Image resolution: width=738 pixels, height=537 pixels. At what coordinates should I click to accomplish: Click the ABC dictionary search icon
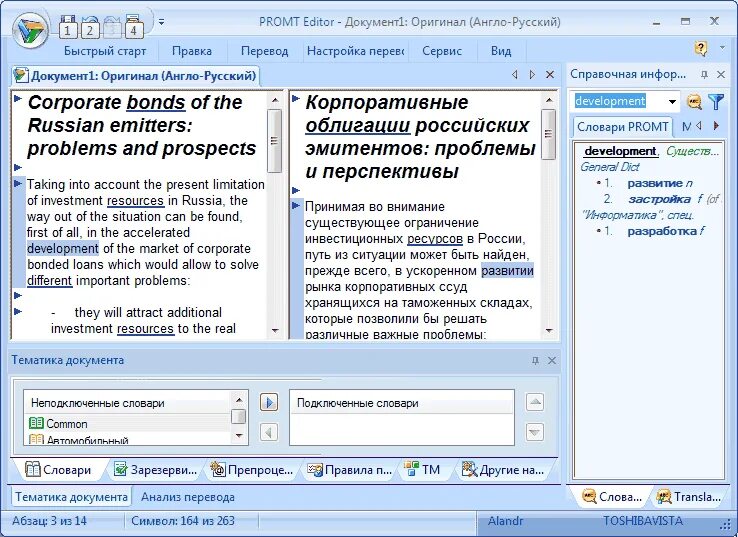pyautogui.click(x=694, y=101)
